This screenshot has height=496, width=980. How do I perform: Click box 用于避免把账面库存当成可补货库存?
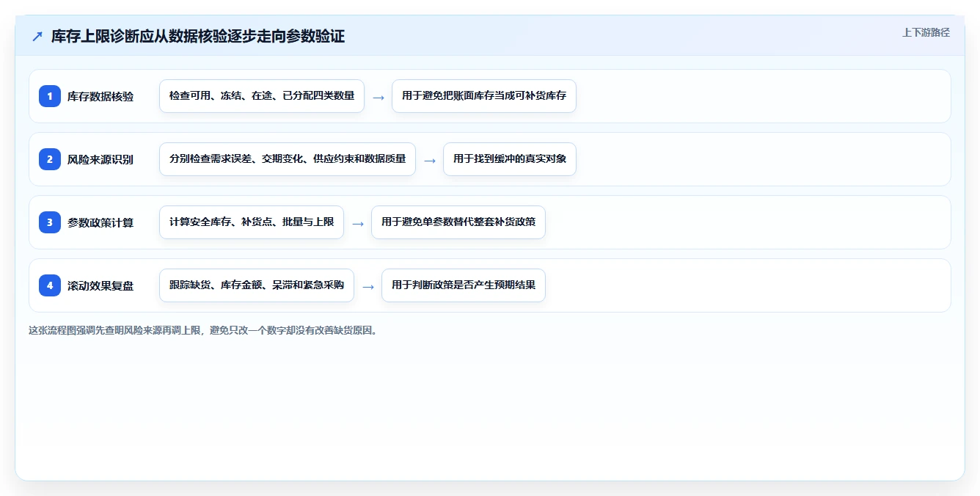484,96
